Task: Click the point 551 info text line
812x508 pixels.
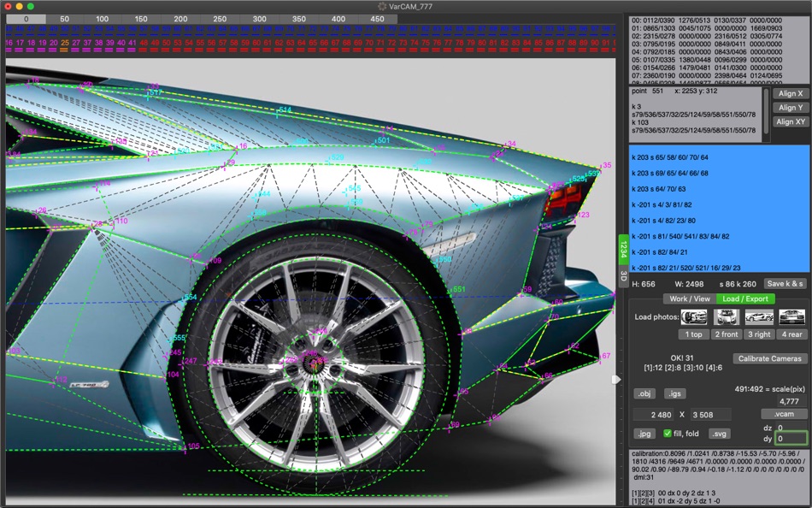Action: coord(674,91)
